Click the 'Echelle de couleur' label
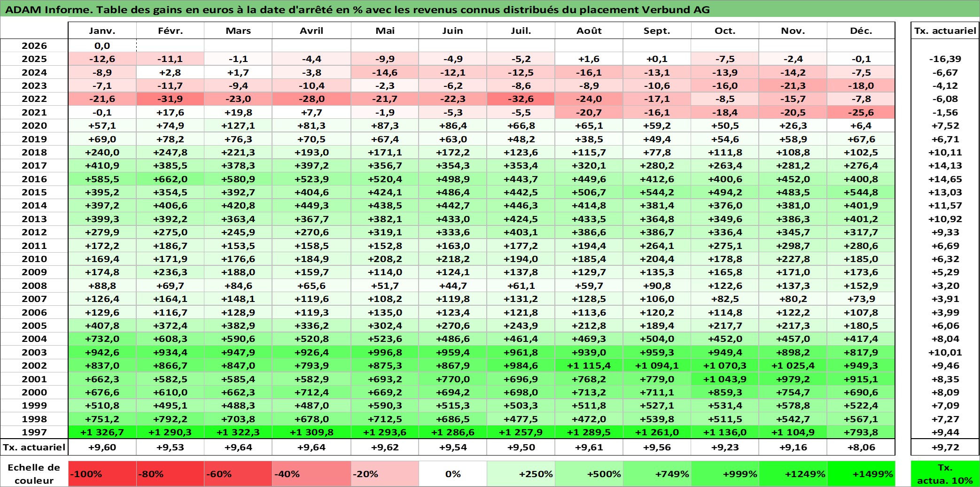The width and height of the screenshot is (980, 487). tap(34, 474)
